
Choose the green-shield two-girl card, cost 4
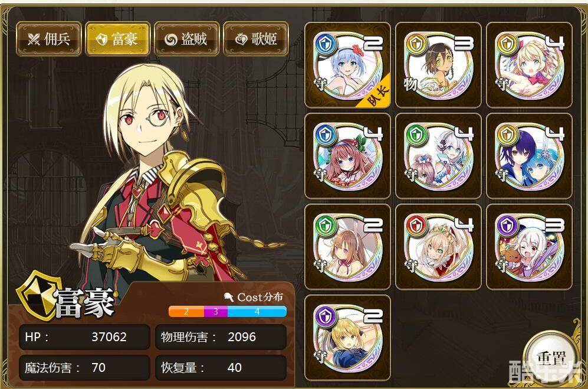point(438,156)
